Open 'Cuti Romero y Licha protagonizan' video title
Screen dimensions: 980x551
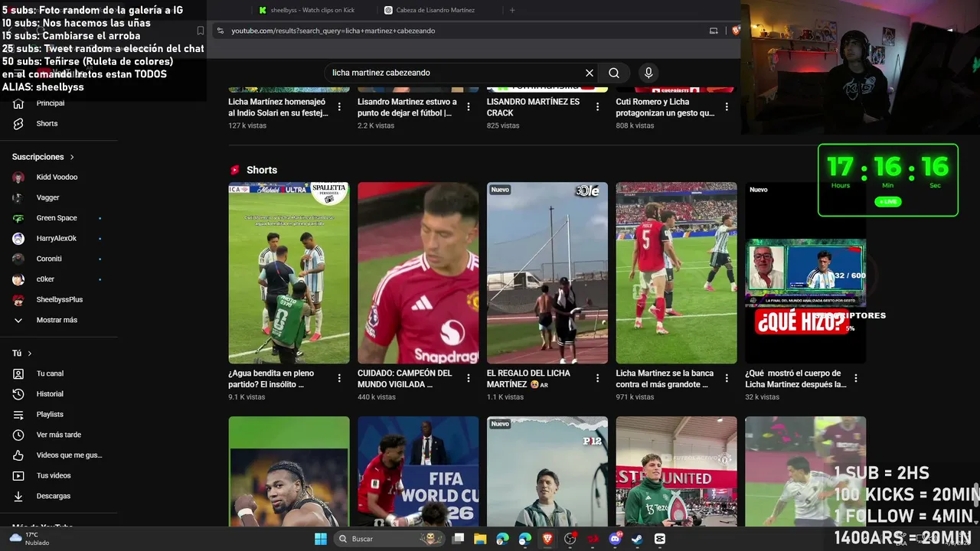pyautogui.click(x=665, y=107)
